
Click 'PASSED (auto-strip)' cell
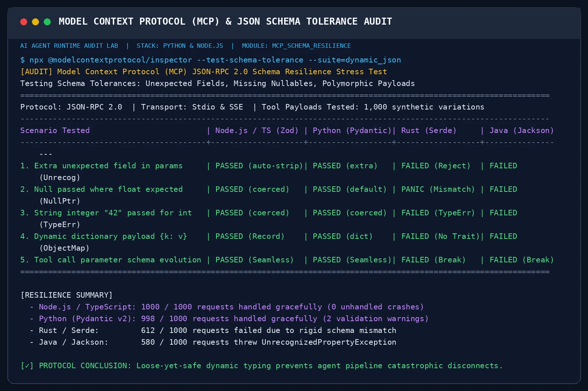pyautogui.click(x=259, y=166)
